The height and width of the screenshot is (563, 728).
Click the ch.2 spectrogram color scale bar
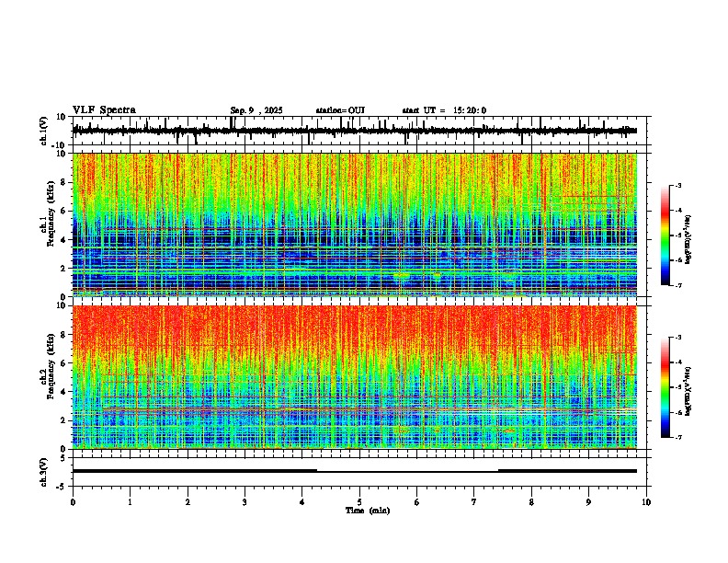665,387
